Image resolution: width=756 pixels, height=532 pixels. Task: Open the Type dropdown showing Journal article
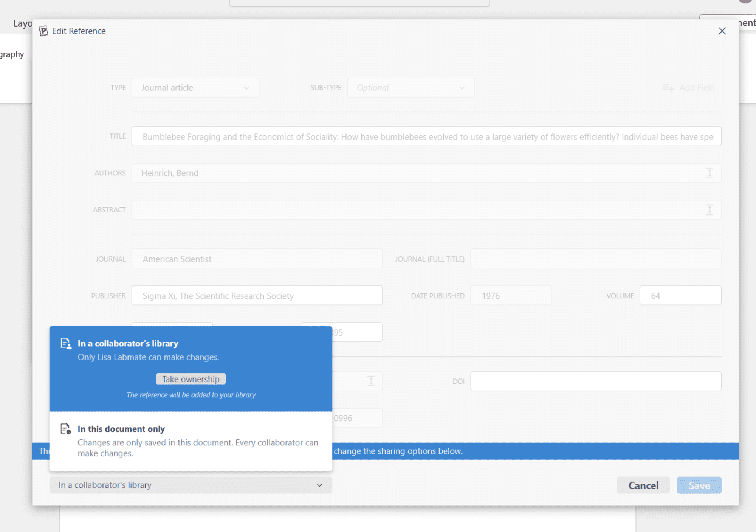pos(195,88)
